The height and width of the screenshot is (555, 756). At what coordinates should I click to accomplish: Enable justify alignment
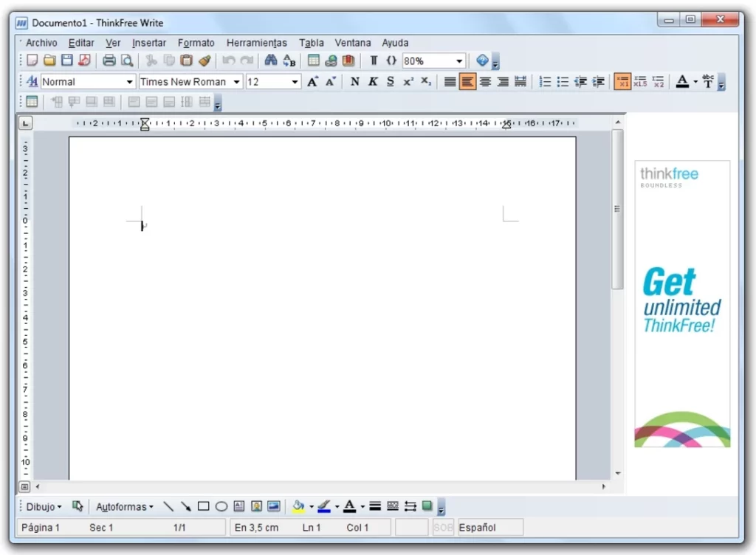(450, 82)
